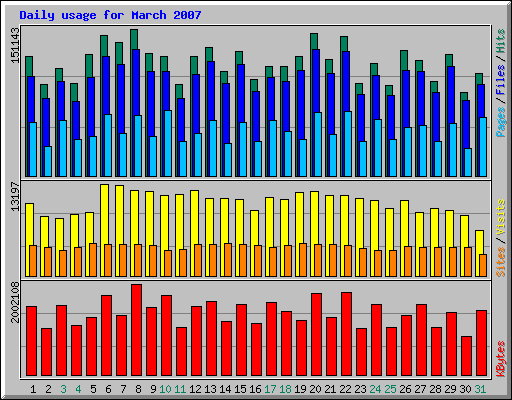512x400 pixels.
Task: Select the 'Files' legend label
Action: [500, 79]
